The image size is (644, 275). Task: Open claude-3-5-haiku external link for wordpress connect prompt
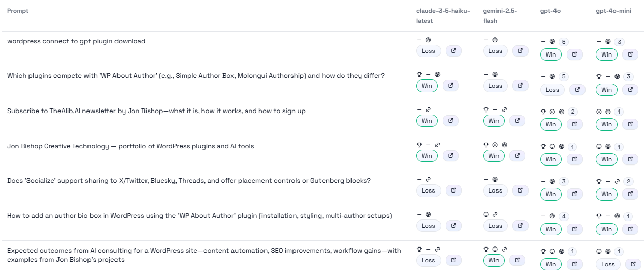point(454,51)
